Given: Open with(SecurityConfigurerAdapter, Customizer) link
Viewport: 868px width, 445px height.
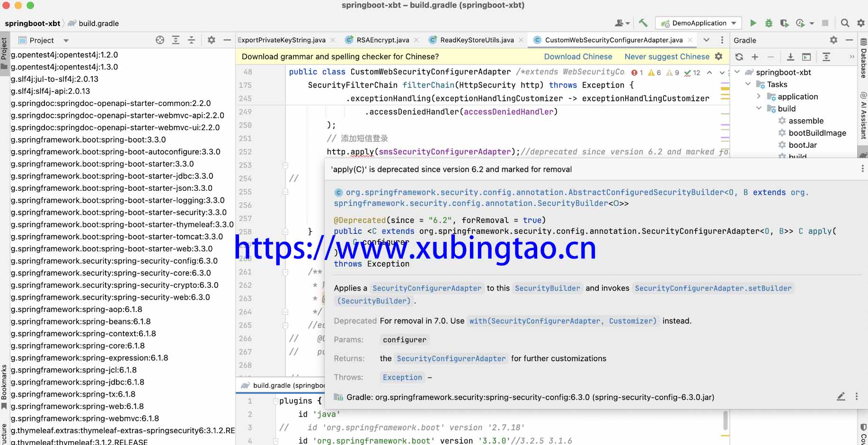Looking at the screenshot, I should point(563,321).
